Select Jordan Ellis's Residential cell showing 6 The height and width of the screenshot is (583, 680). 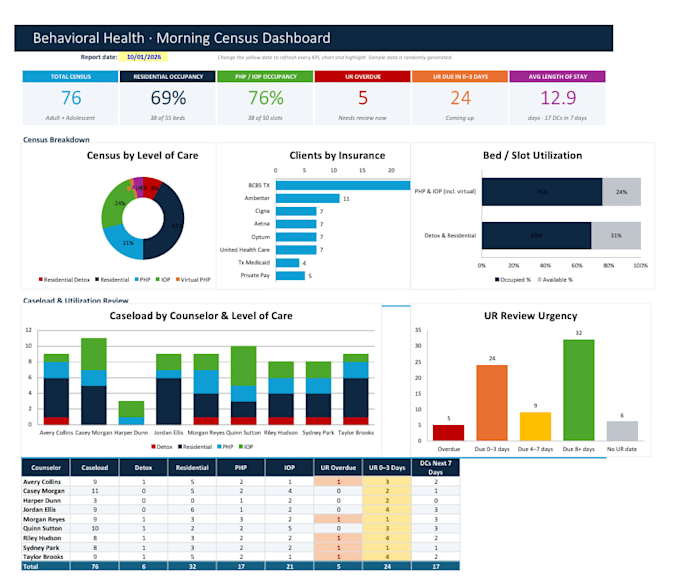192,510
